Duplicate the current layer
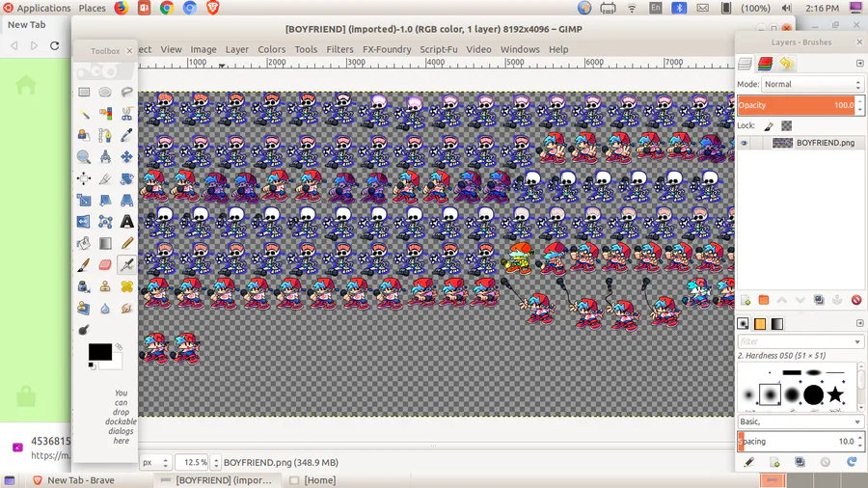Image resolution: width=868 pixels, height=488 pixels. click(819, 300)
